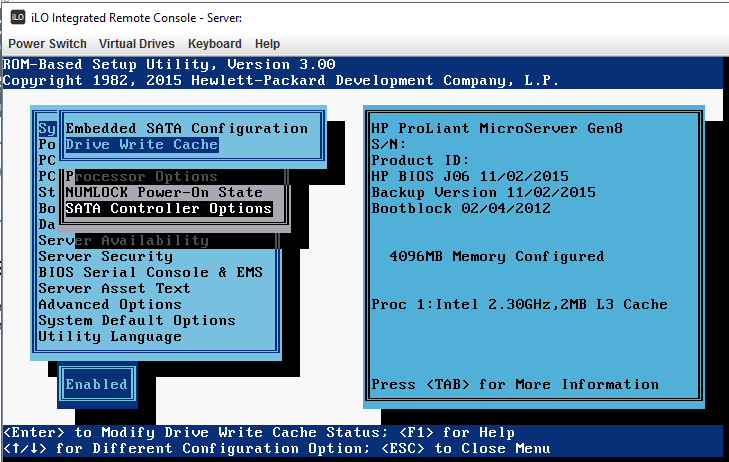Select SATA Controller Options entry
Image resolution: width=729 pixels, height=462 pixels.
(x=168, y=209)
